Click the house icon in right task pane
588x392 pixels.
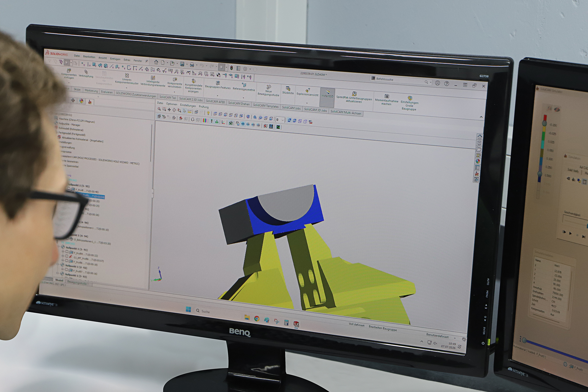[480, 137]
